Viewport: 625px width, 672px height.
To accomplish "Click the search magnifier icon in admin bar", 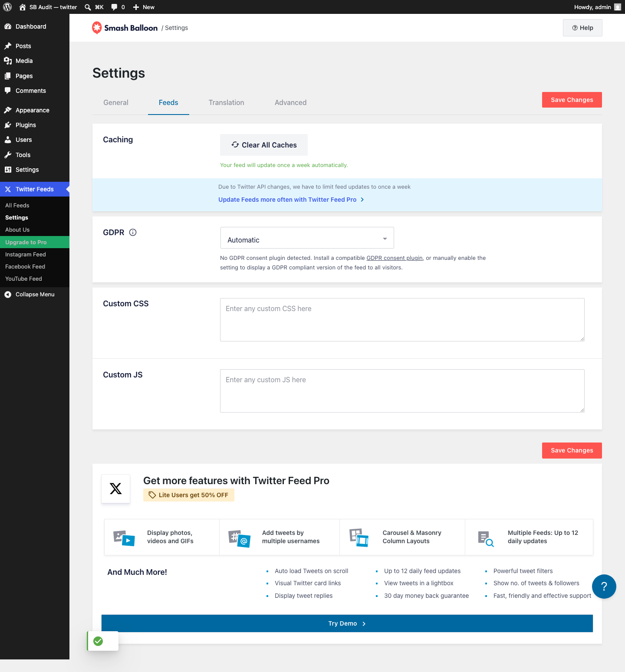I will click(x=88, y=7).
